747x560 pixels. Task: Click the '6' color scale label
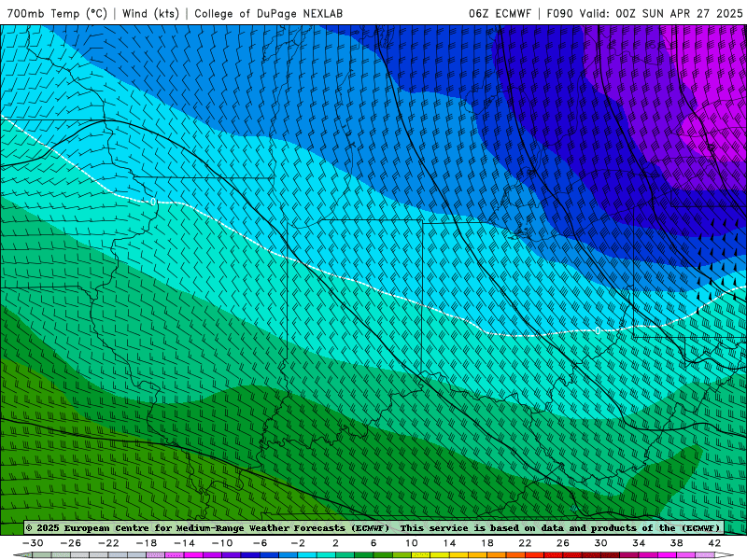point(373,543)
